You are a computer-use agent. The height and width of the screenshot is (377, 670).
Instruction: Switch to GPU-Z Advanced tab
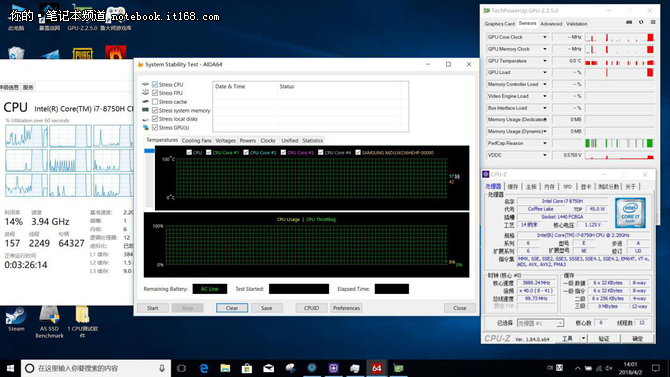[551, 24]
